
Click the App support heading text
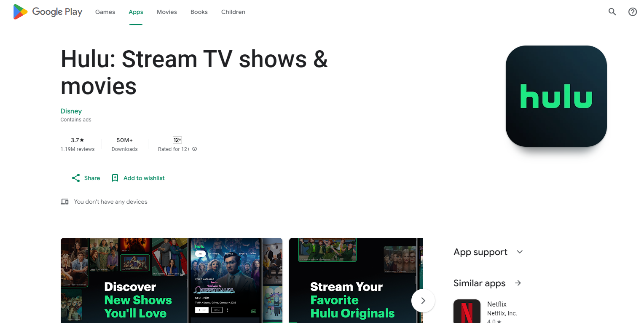480,252
